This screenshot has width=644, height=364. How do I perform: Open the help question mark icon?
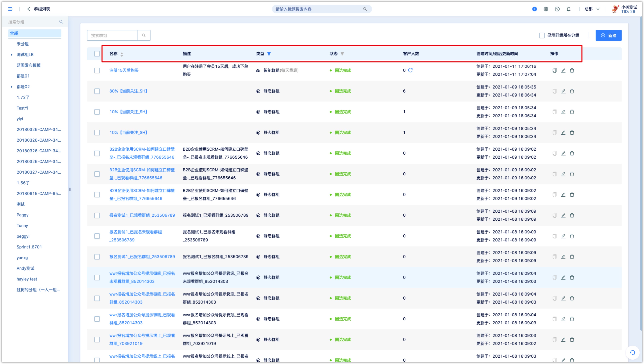click(x=557, y=9)
